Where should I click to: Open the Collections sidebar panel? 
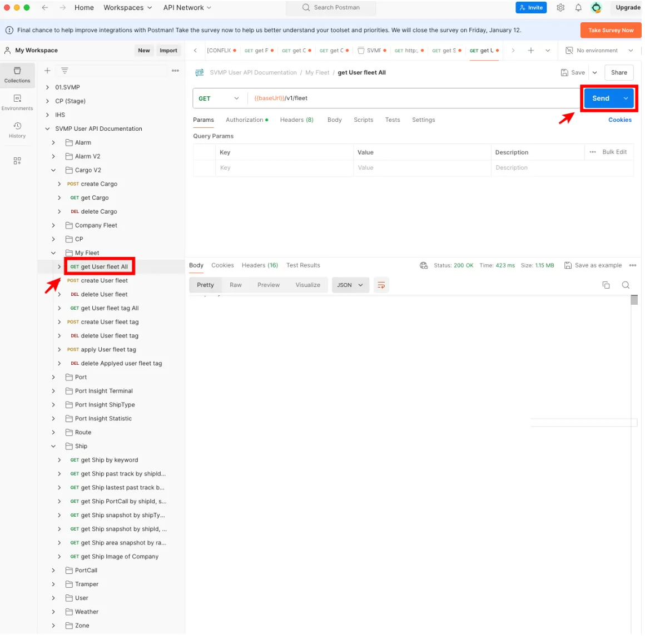17,75
